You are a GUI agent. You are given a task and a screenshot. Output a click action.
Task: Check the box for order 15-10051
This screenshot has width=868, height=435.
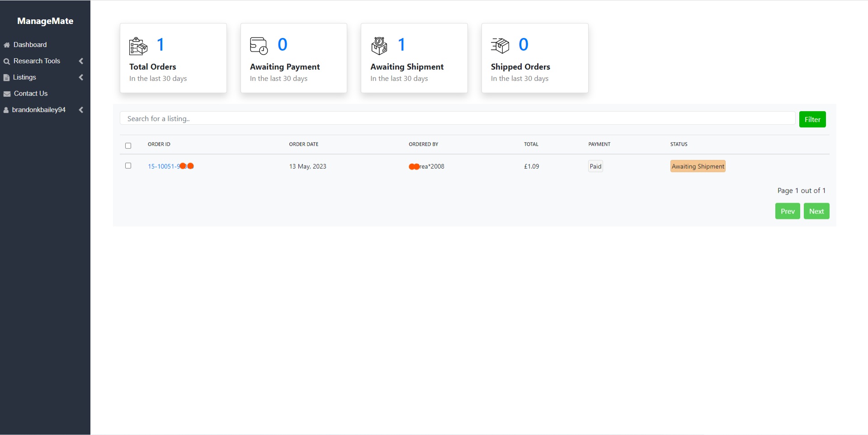pos(128,166)
